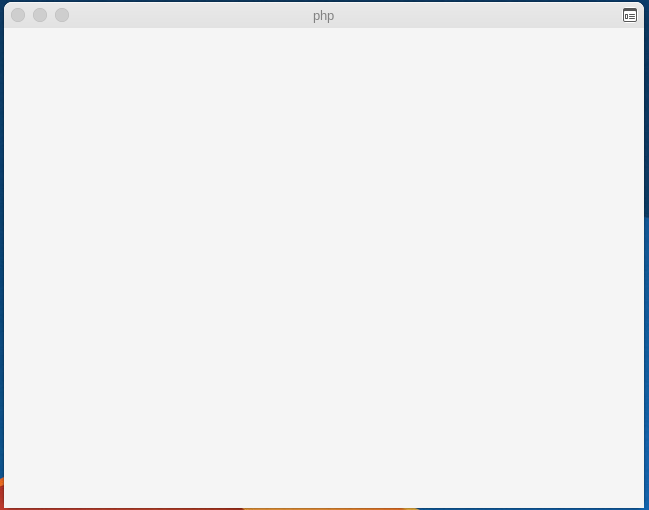Screen dimensions: 649x510
Task: Show the inspector using the title bar icon
Action: click(x=630, y=15)
